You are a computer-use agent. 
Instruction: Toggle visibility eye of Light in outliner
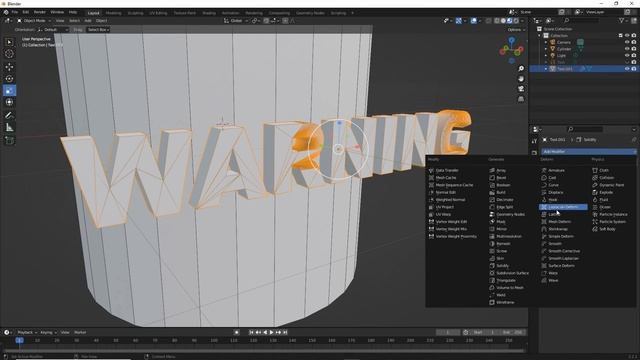[x=627, y=55]
